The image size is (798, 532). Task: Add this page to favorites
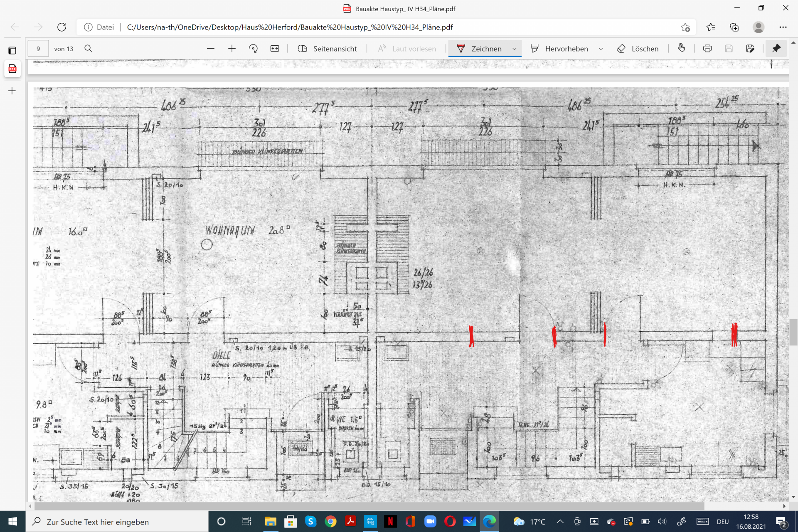click(x=685, y=27)
